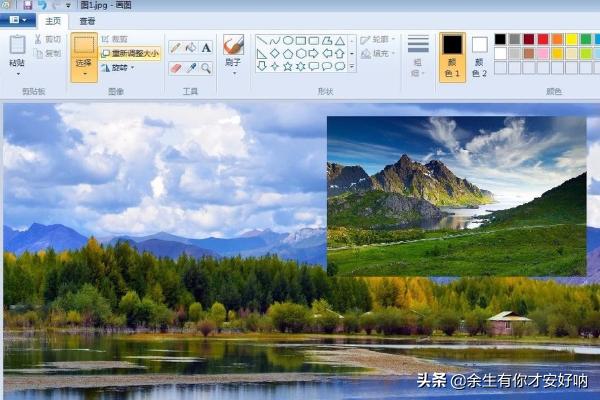Click the Paste clipboard icon
This screenshot has width=600, height=400.
pyautogui.click(x=17, y=45)
